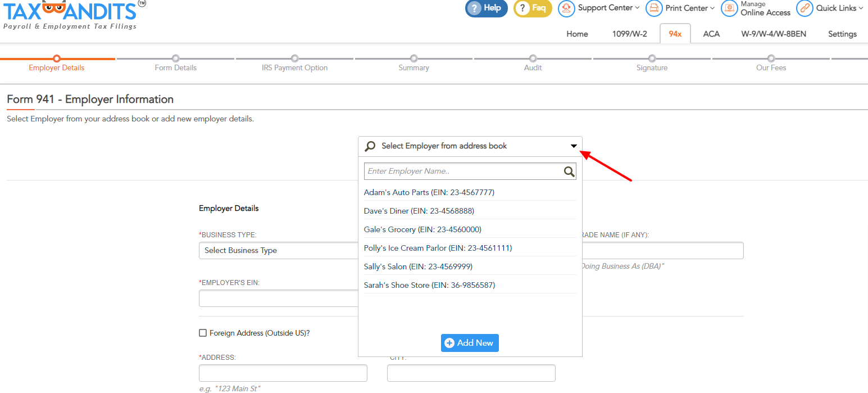Click the Quick Links chain icon
Screen dimensions: 868x393
(x=805, y=8)
